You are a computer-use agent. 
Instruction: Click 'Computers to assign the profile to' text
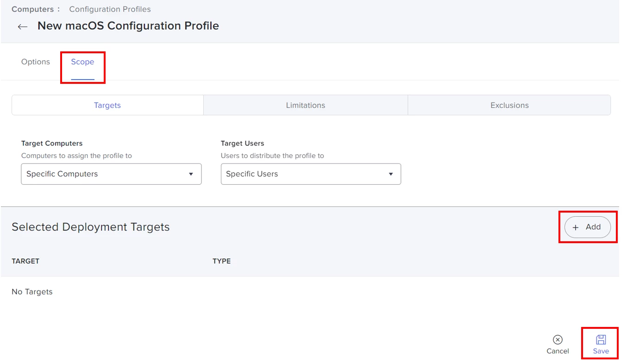pos(76,156)
